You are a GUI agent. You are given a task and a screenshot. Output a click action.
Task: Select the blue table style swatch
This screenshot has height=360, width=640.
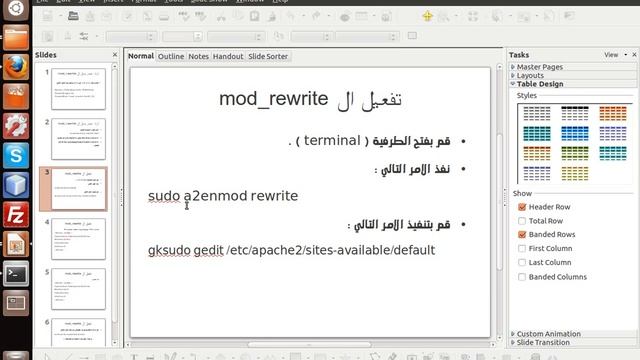pyautogui.click(x=575, y=133)
